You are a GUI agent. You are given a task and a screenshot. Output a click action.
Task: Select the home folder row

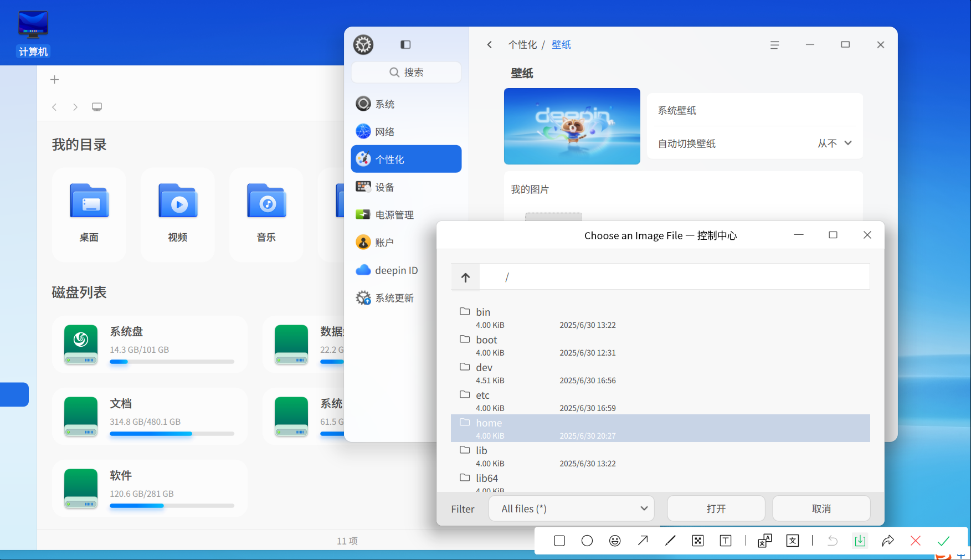point(660,428)
